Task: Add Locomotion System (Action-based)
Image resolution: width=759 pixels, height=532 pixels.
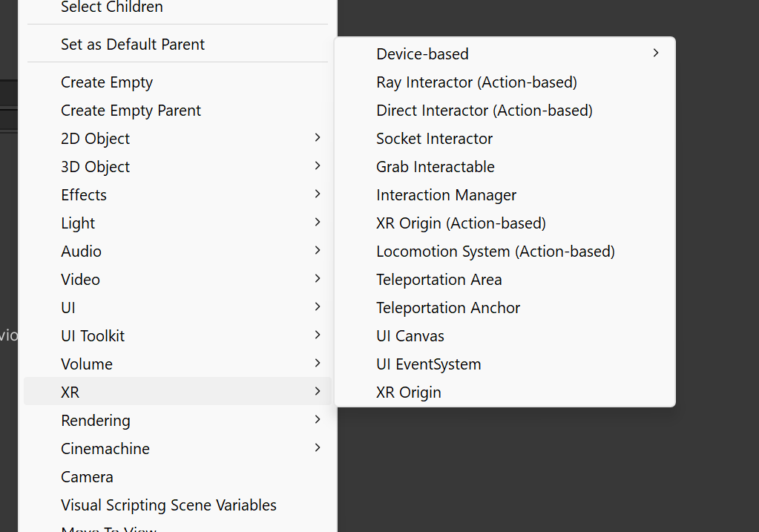Action: point(495,252)
